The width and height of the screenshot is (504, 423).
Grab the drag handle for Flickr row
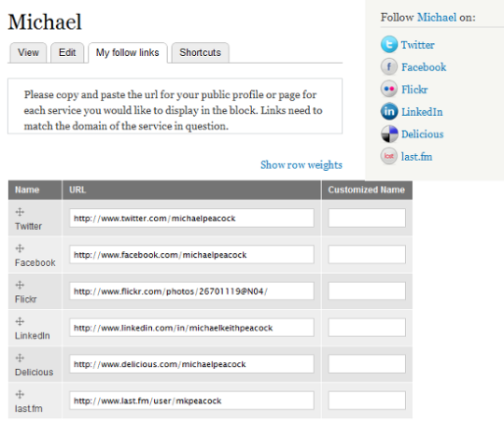coord(20,285)
